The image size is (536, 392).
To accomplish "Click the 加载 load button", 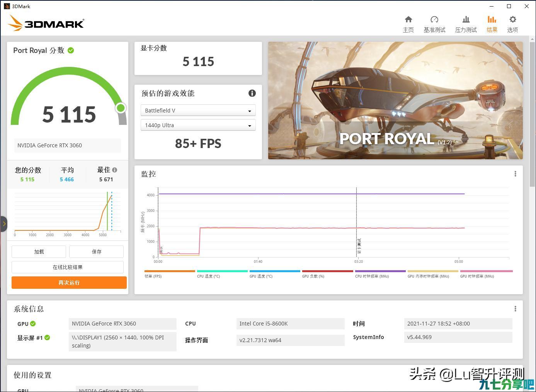I will pos(39,252).
